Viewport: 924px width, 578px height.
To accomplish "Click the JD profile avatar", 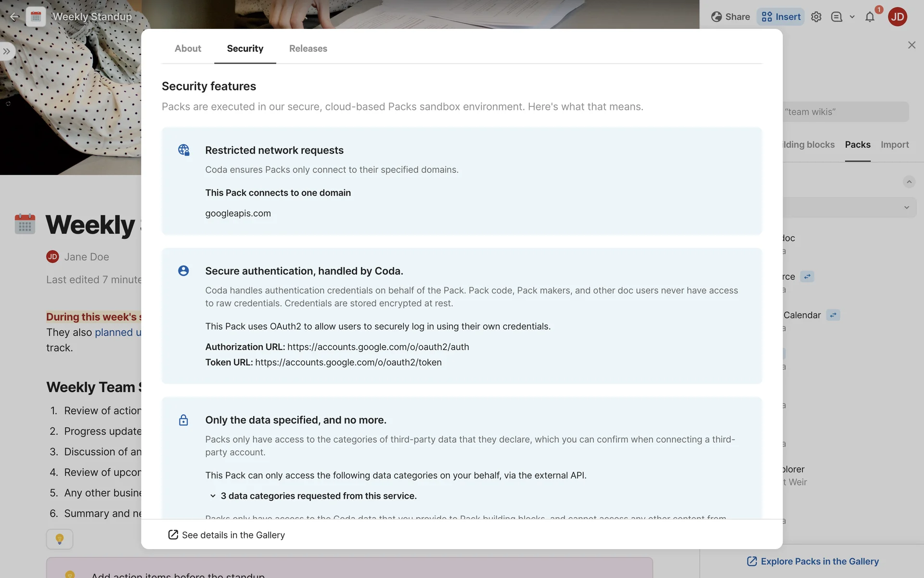I will (x=898, y=17).
